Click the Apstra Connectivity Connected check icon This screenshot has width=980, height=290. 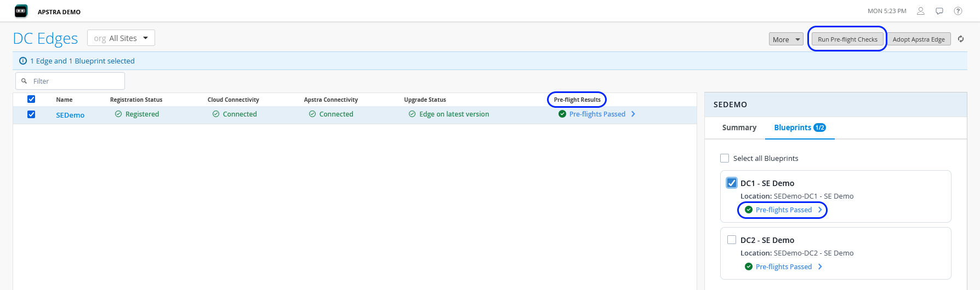tap(312, 114)
